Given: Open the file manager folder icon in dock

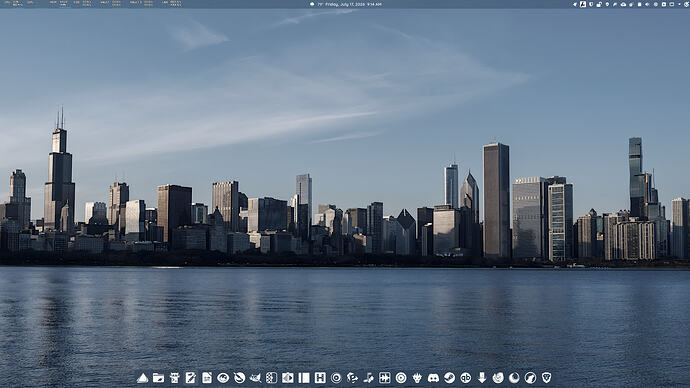Looking at the screenshot, I should (158, 377).
